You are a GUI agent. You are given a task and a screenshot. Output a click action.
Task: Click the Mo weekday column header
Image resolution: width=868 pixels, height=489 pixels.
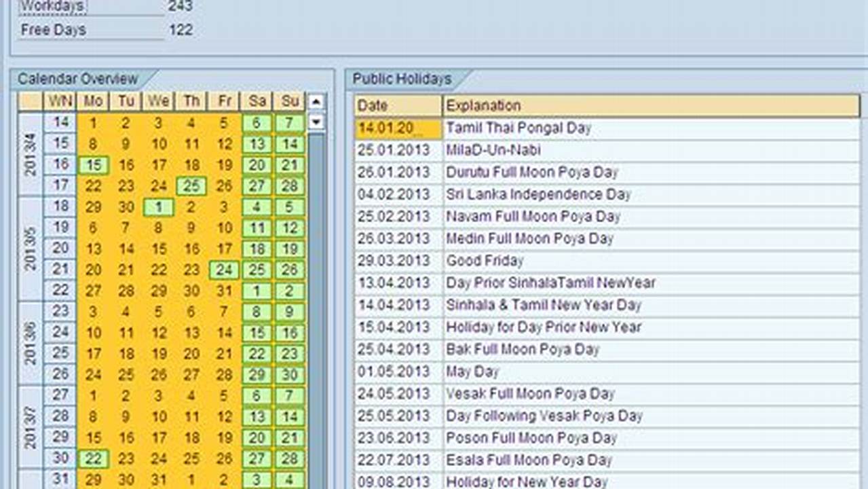[93, 101]
